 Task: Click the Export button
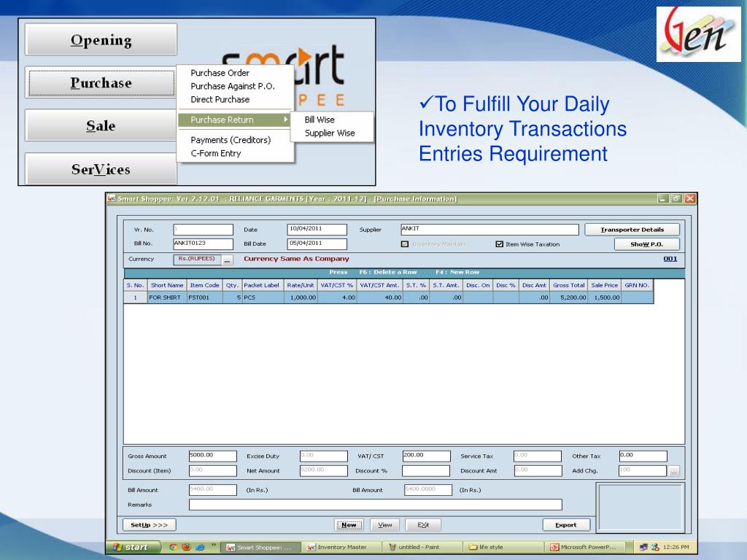[566, 525]
